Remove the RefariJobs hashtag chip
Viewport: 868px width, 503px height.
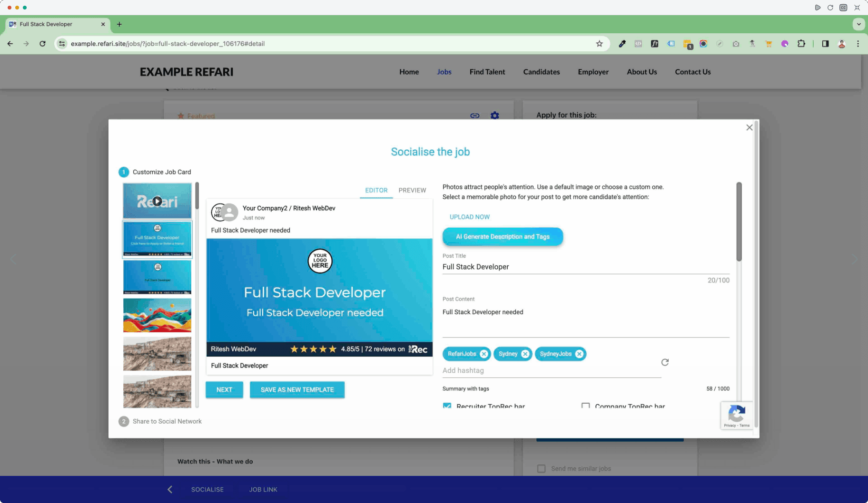coord(483,354)
